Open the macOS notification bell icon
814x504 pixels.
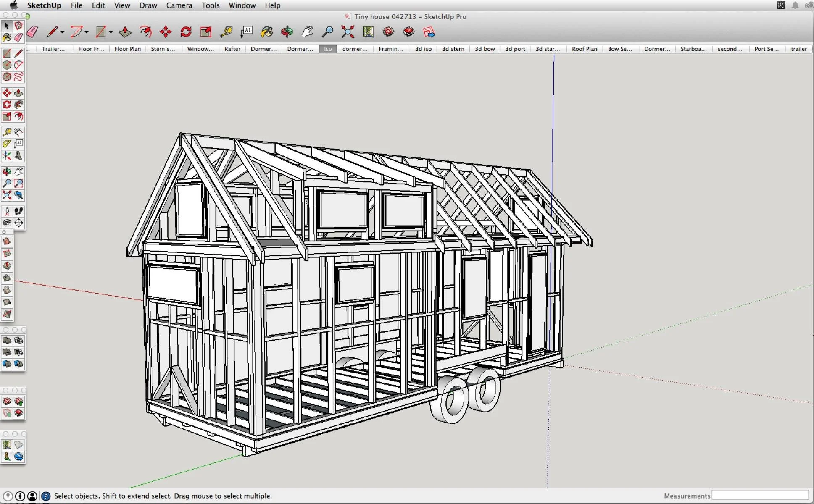coord(795,5)
